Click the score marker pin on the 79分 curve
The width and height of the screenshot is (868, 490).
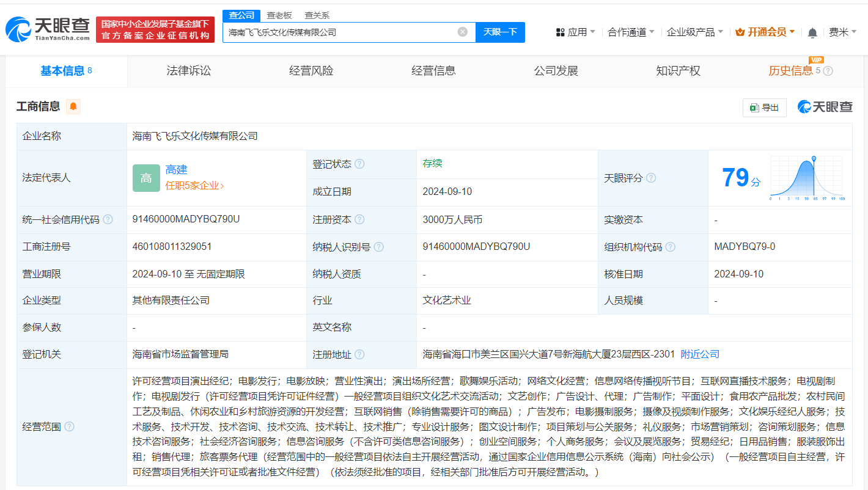813,158
